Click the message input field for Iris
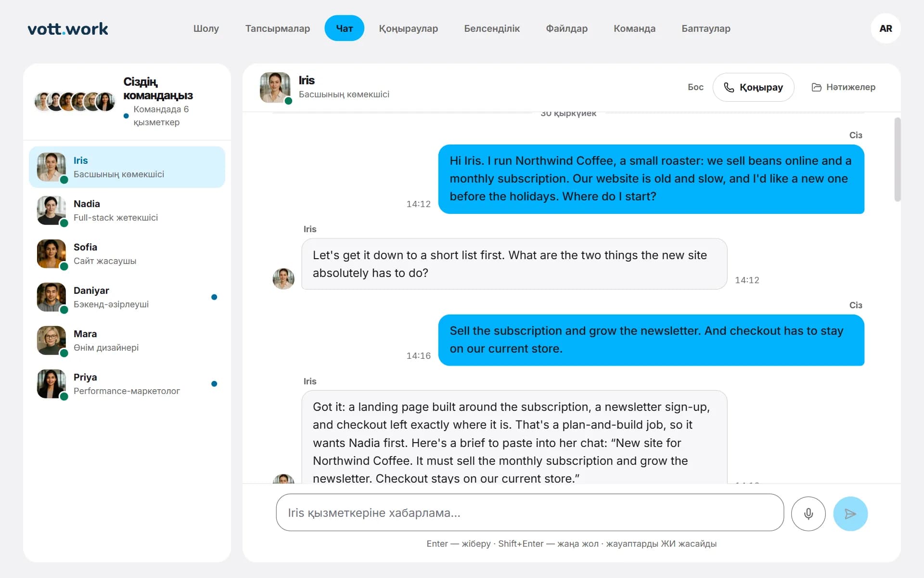This screenshot has width=924, height=578. click(530, 512)
